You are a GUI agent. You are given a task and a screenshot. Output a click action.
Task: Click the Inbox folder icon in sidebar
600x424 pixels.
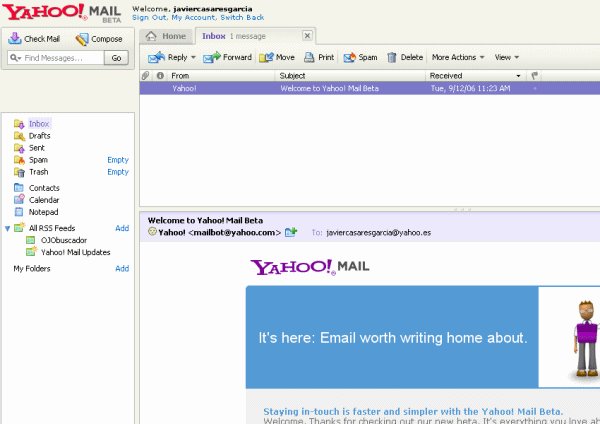(x=19, y=124)
